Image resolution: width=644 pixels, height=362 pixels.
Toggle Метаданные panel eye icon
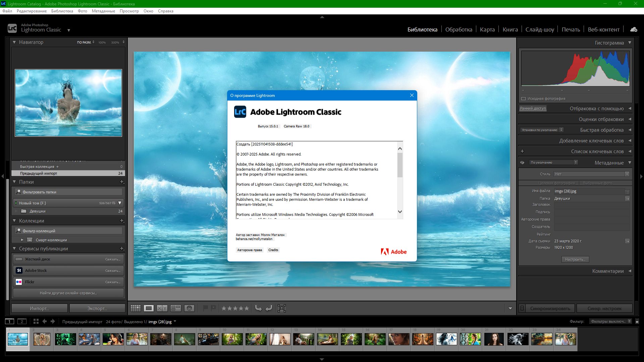[x=522, y=163]
